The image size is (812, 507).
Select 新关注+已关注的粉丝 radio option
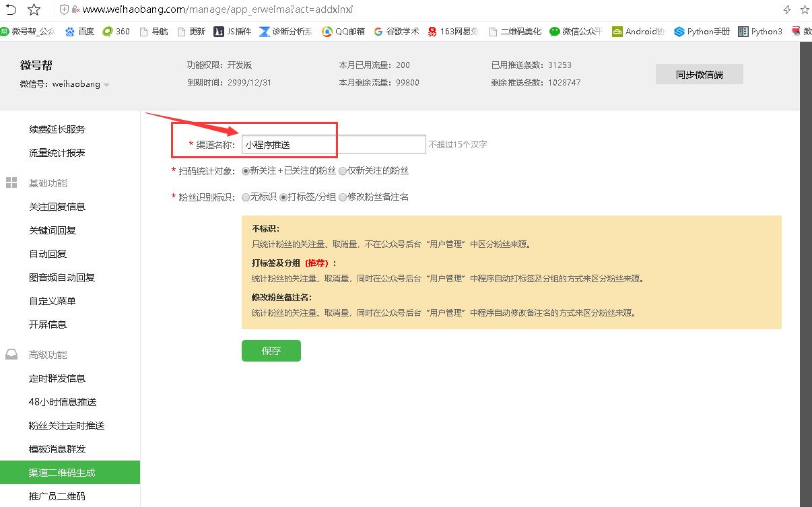[246, 171]
